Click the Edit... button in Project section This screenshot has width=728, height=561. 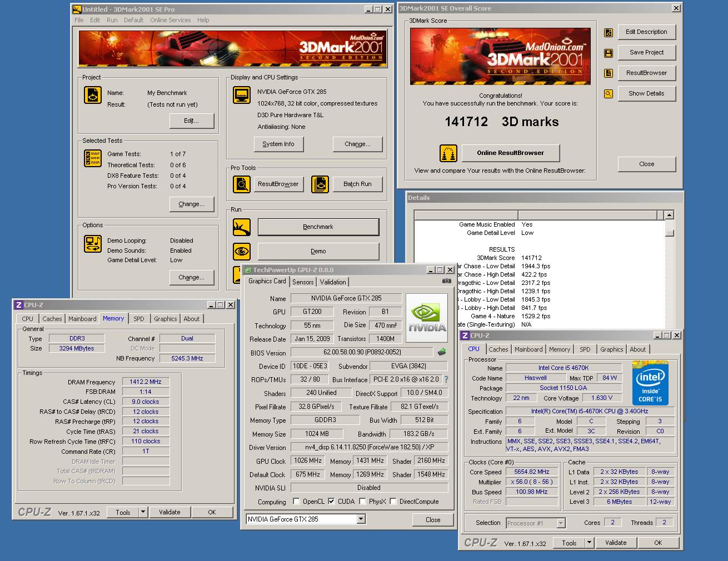pyautogui.click(x=191, y=121)
